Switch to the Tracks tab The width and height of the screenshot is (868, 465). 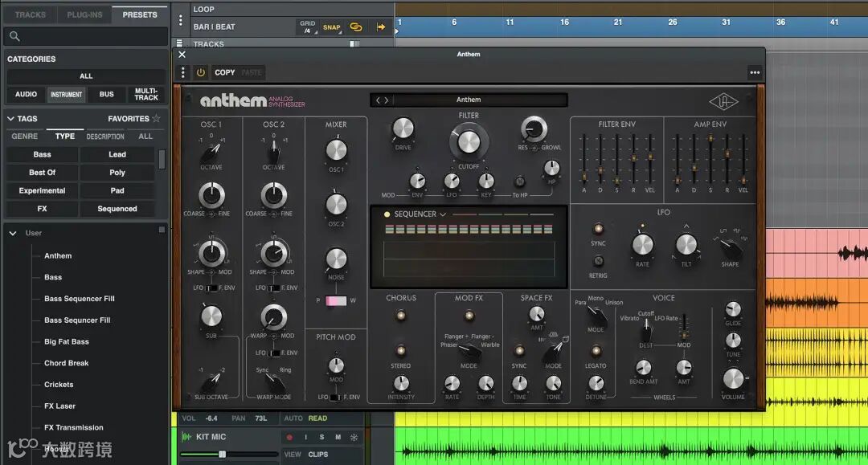coord(31,15)
